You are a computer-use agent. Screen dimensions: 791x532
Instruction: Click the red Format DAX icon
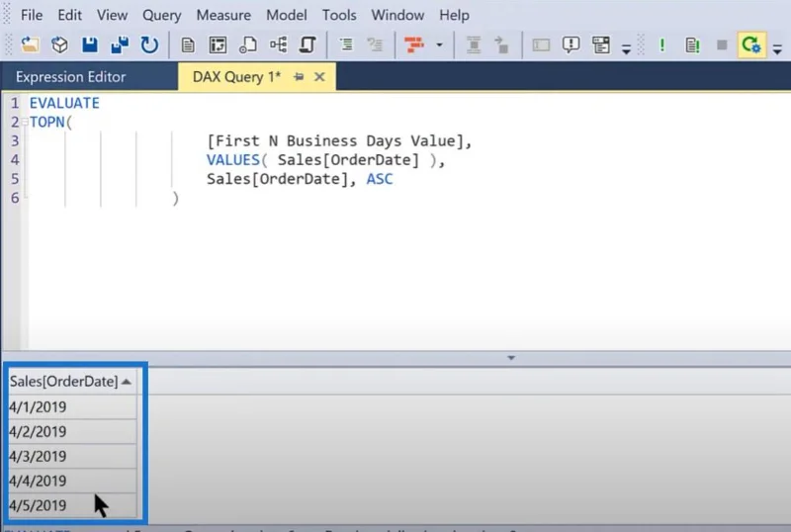[414, 45]
